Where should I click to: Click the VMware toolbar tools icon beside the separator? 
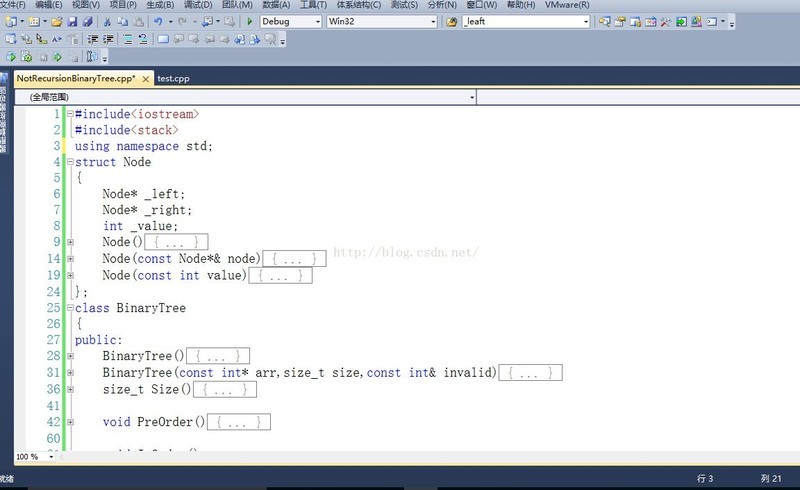coord(92,57)
